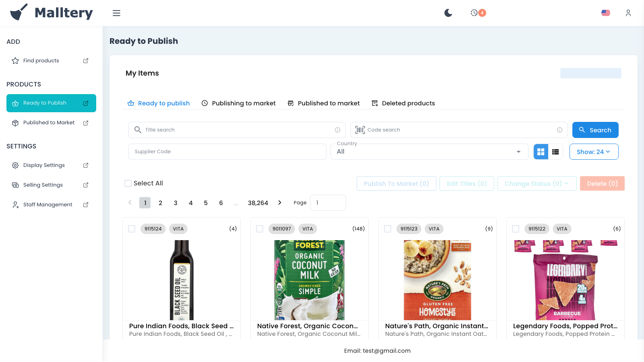Select product 9115122 checkbox
The height and width of the screenshot is (362, 644).
(516, 229)
